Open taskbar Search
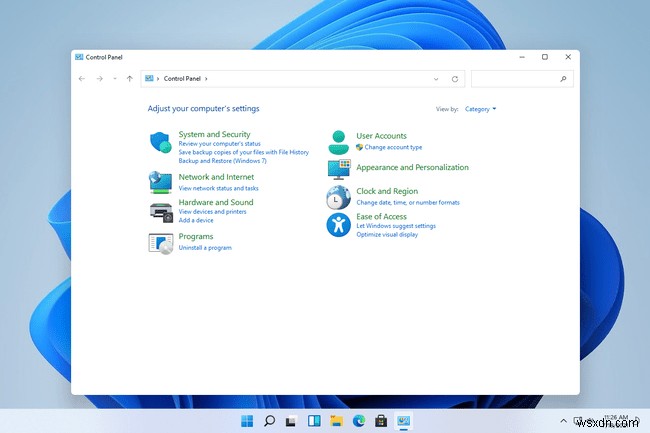Screen dimensions: 650x433 (269, 421)
